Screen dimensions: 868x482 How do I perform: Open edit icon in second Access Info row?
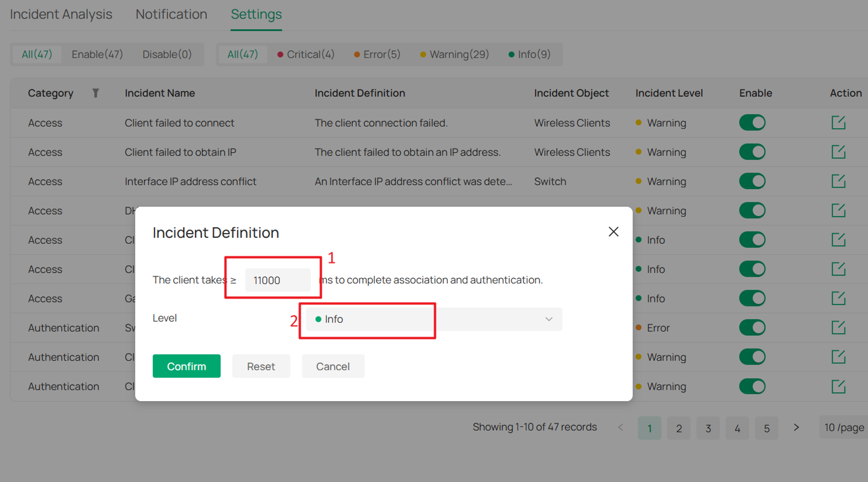click(x=838, y=269)
